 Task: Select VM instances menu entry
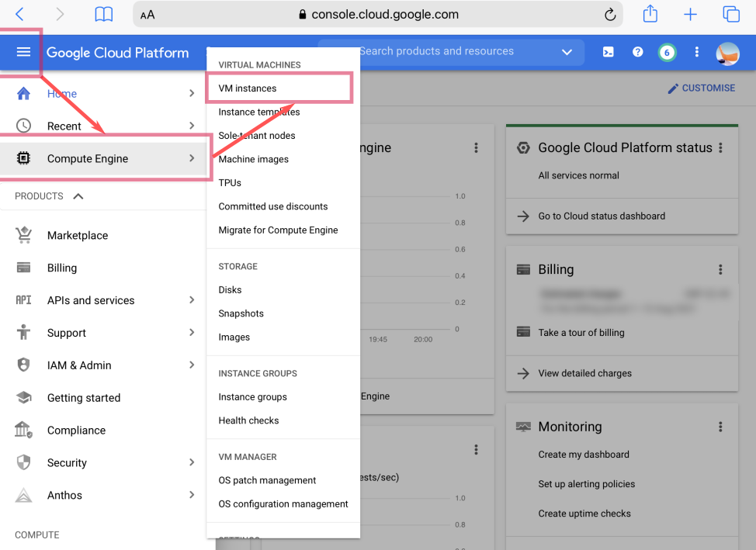coord(248,88)
